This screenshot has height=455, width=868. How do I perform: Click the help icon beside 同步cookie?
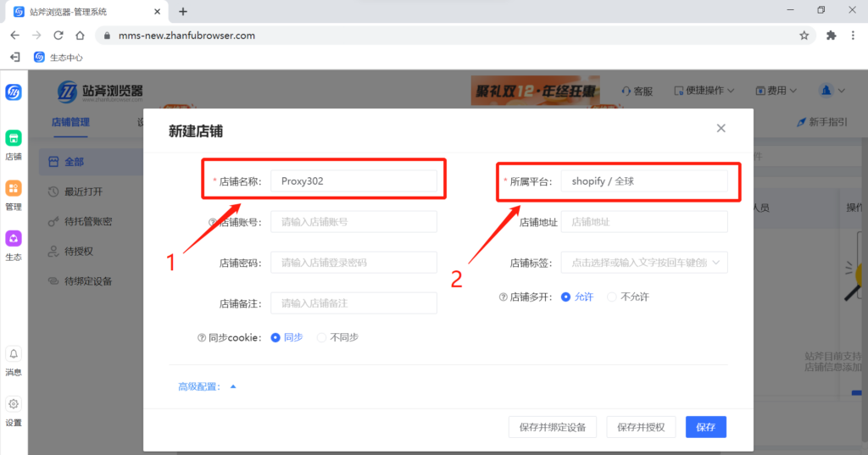[202, 338]
